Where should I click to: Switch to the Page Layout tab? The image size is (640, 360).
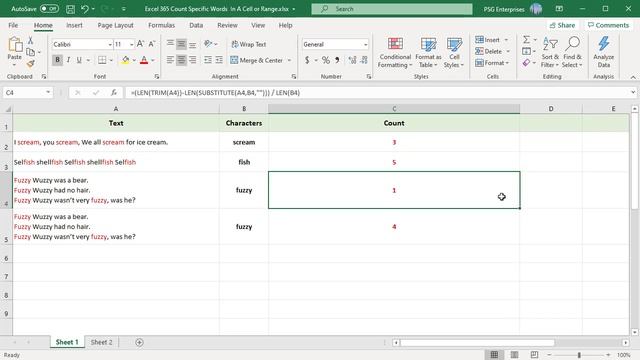(x=116, y=25)
